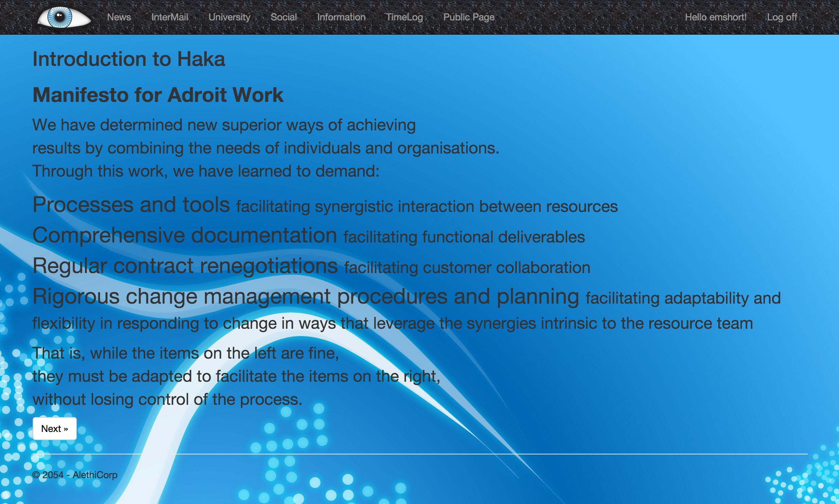Open the News menu item
This screenshot has height=504, width=839.
(119, 17)
